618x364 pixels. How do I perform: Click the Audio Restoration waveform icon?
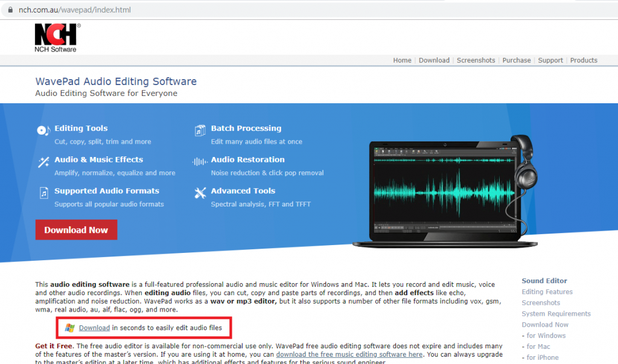click(x=200, y=161)
